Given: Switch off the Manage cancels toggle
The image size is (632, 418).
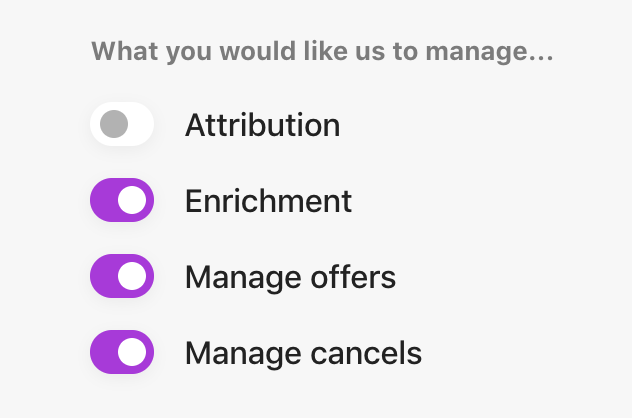Looking at the screenshot, I should (x=121, y=353).
